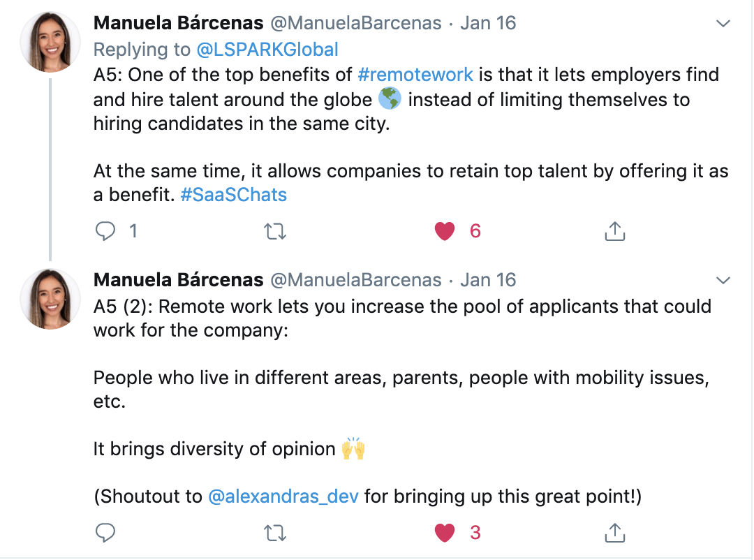This screenshot has height=560, width=754.
Task: Open the first tweet's Jan 16 timestamp
Action: click(x=488, y=23)
